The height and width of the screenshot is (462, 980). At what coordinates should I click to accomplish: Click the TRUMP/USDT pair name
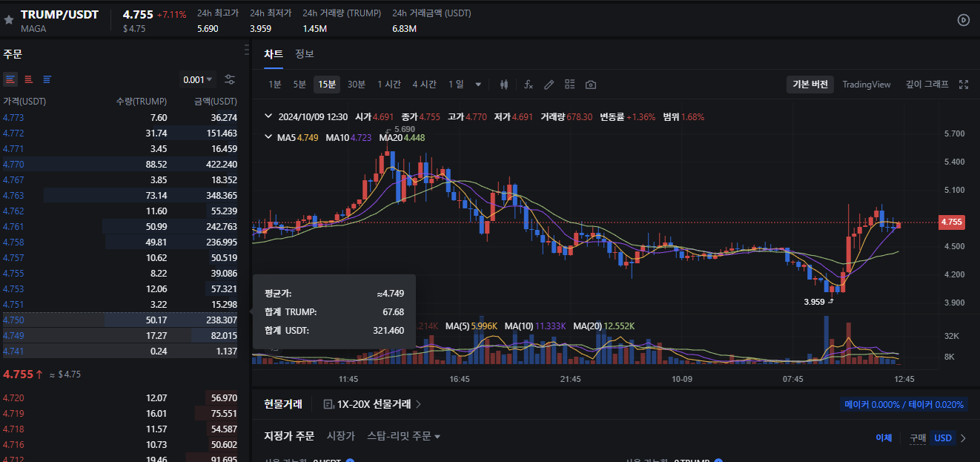(x=59, y=15)
